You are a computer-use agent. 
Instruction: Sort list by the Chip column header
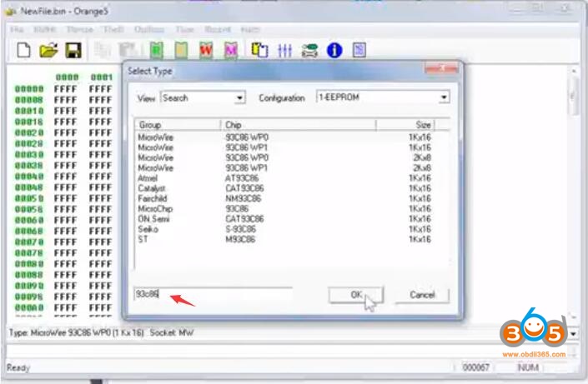coord(299,125)
